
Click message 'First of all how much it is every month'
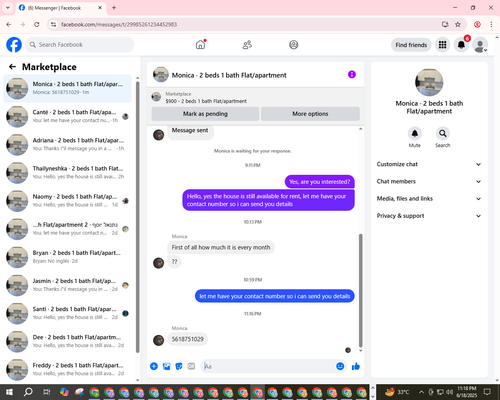[x=221, y=247]
